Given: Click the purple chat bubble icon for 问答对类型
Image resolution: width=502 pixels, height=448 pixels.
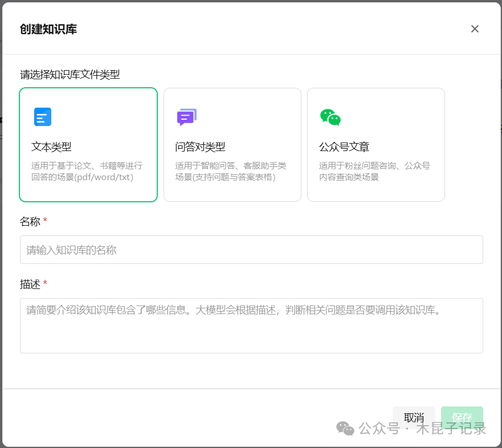Looking at the screenshot, I should tap(186, 116).
